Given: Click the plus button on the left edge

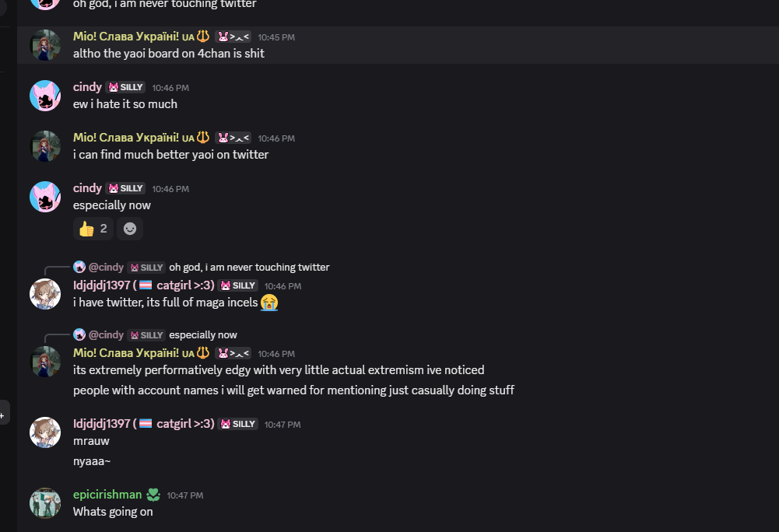Looking at the screenshot, I should tap(2, 415).
